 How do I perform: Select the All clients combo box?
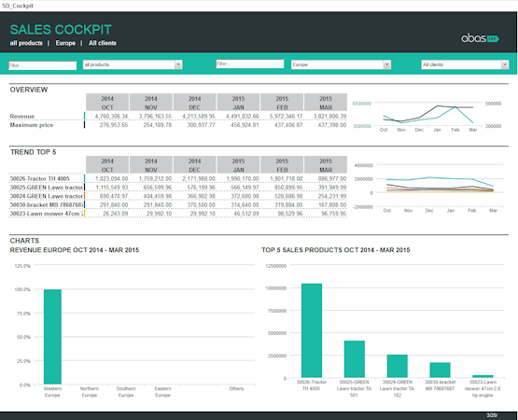coord(465,64)
